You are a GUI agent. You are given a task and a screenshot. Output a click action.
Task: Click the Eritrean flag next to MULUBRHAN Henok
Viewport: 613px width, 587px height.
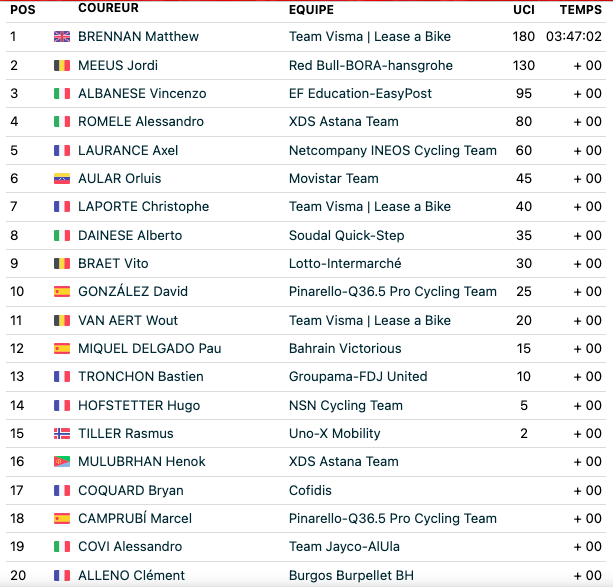pyautogui.click(x=62, y=462)
